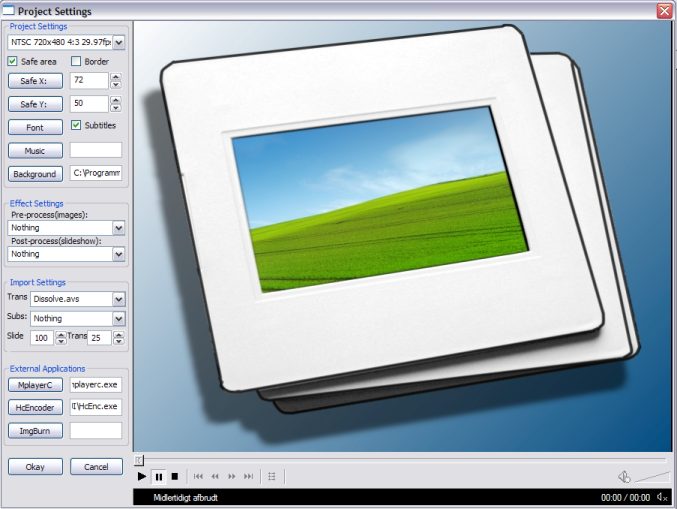Screen dimensions: 677x509
Task: Open the NTSC video format dropdown
Action: [119, 42]
